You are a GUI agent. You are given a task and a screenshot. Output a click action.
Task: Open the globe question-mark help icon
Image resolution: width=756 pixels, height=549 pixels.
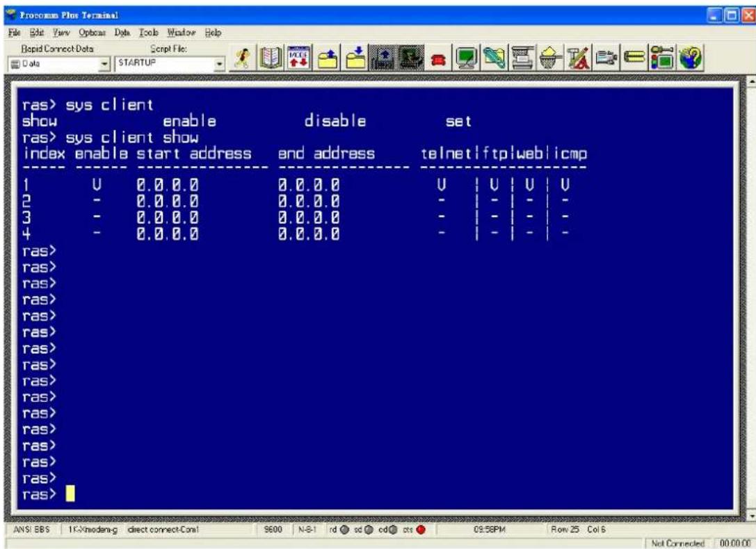pyautogui.click(x=690, y=57)
